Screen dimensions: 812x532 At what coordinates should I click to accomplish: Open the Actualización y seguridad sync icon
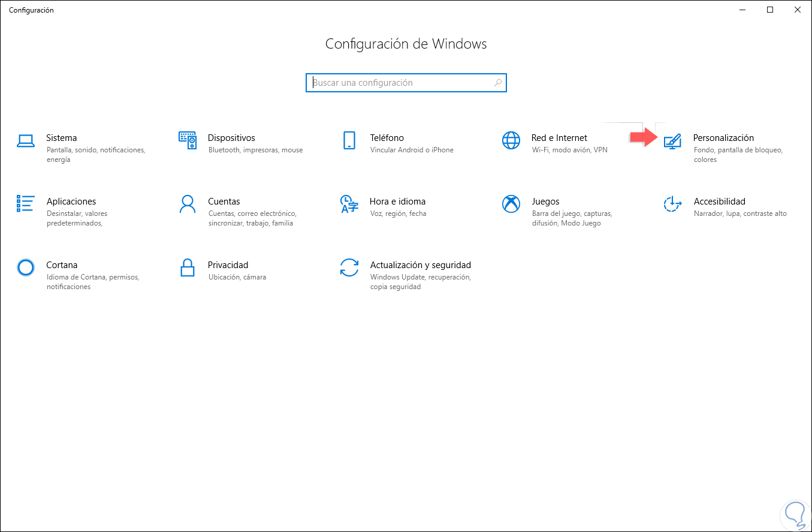(349, 267)
